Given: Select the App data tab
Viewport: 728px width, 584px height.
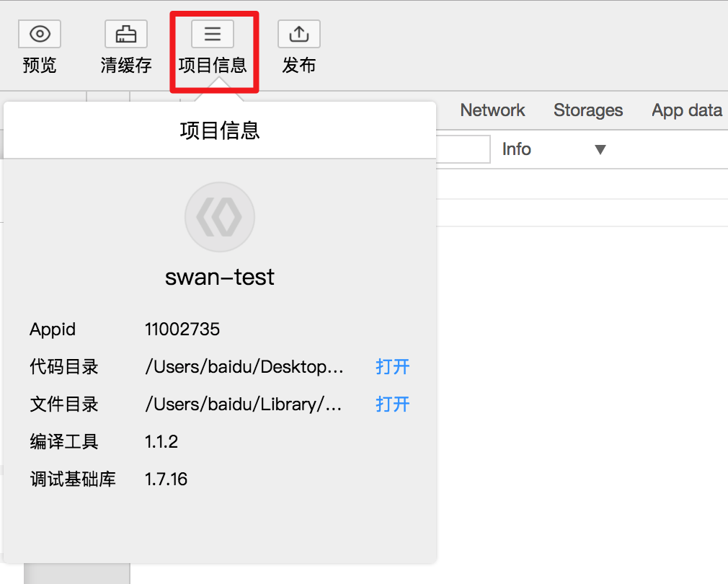Looking at the screenshot, I should [x=686, y=110].
